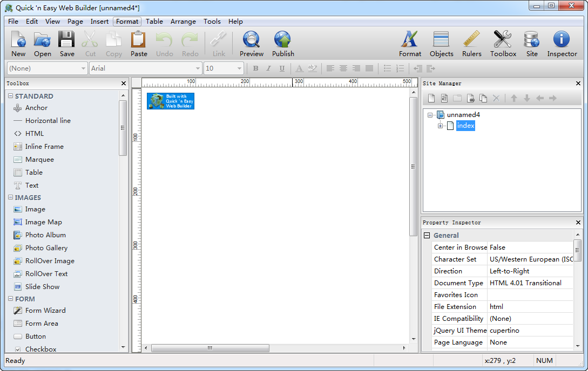Open the Inspector panel icon

click(x=562, y=44)
